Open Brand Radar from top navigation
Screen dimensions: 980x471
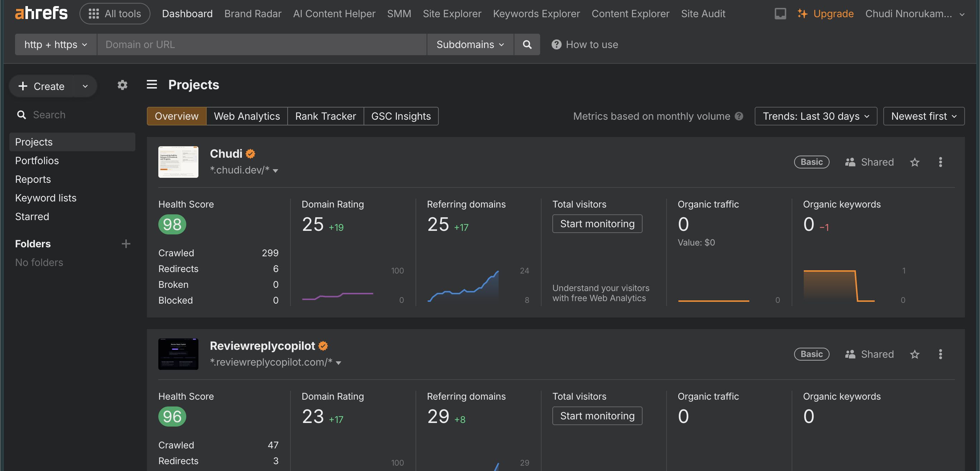tap(253, 14)
